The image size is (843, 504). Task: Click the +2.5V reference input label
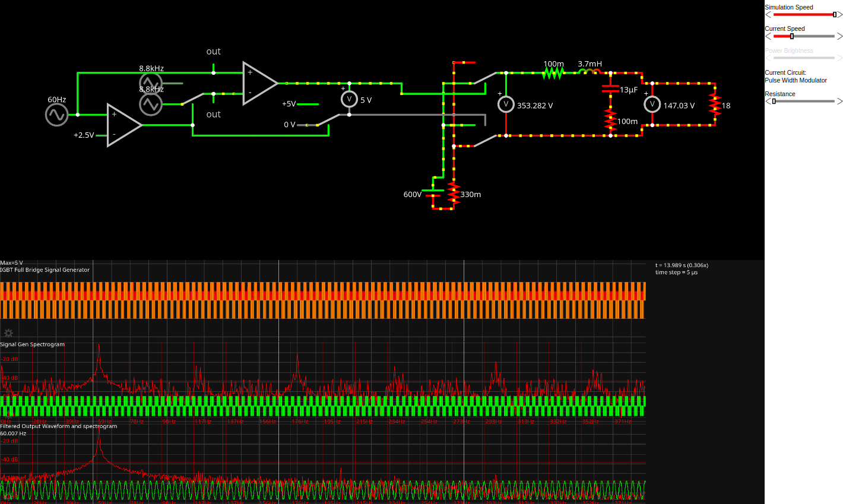coord(84,135)
